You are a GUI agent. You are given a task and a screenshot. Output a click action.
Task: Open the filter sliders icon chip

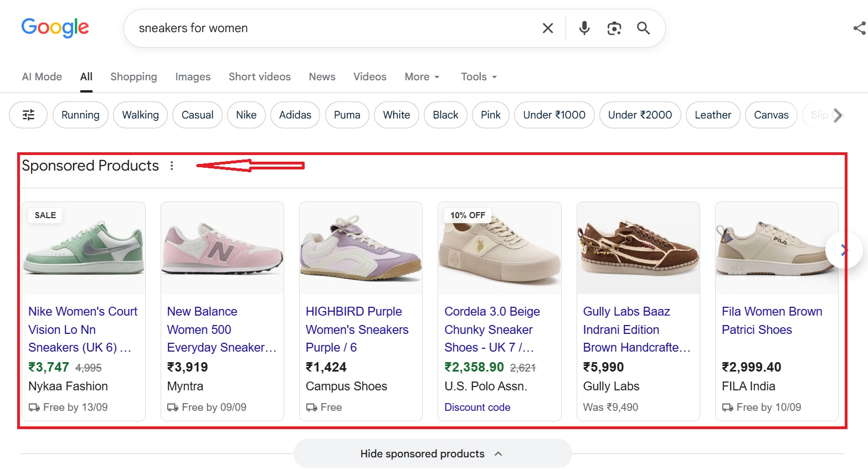pos(28,115)
